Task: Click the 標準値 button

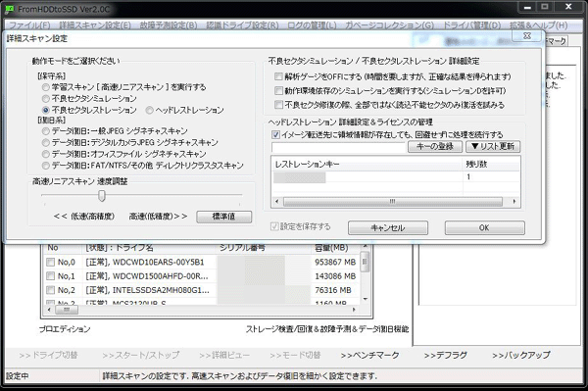Action: click(x=223, y=217)
